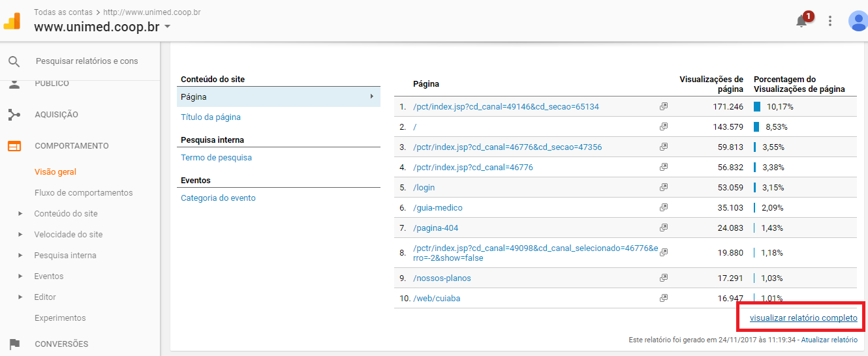This screenshot has width=868, height=356.
Task: Expand Editor in sidebar
Action: (x=20, y=297)
